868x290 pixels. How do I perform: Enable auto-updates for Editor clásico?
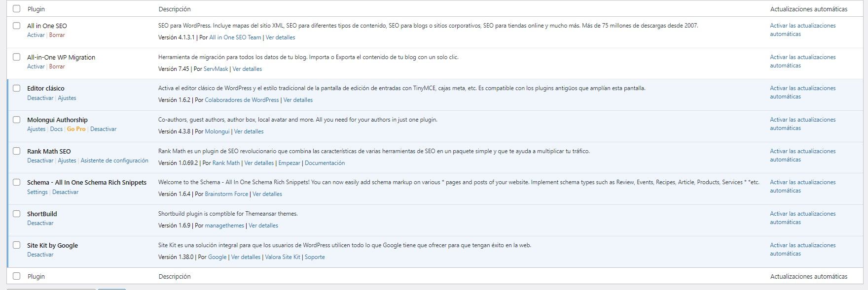803,92
